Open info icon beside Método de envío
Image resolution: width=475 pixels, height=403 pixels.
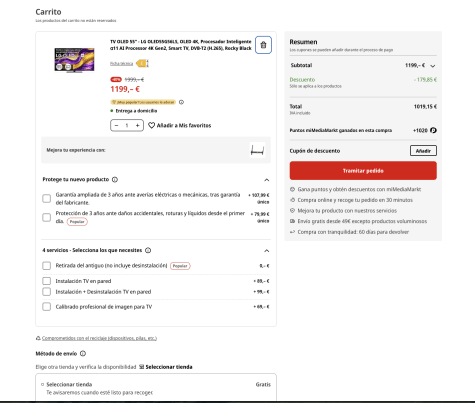(83, 354)
